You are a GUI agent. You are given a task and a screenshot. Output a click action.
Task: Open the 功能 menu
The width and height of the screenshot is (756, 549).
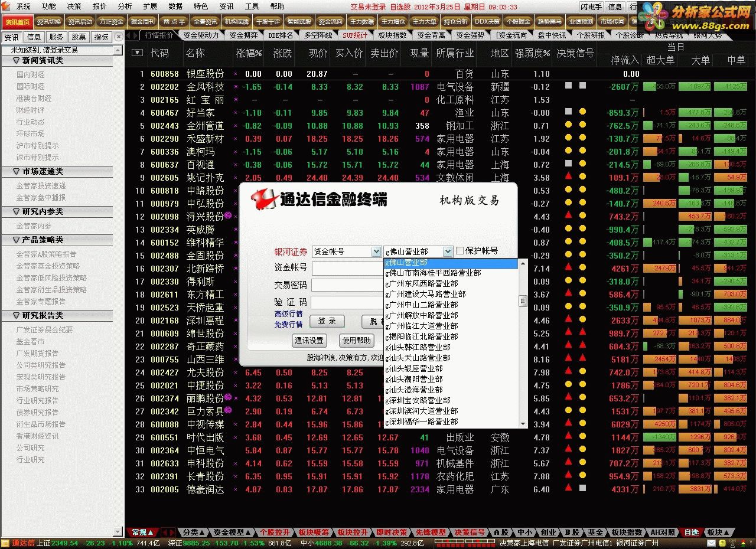point(49,6)
